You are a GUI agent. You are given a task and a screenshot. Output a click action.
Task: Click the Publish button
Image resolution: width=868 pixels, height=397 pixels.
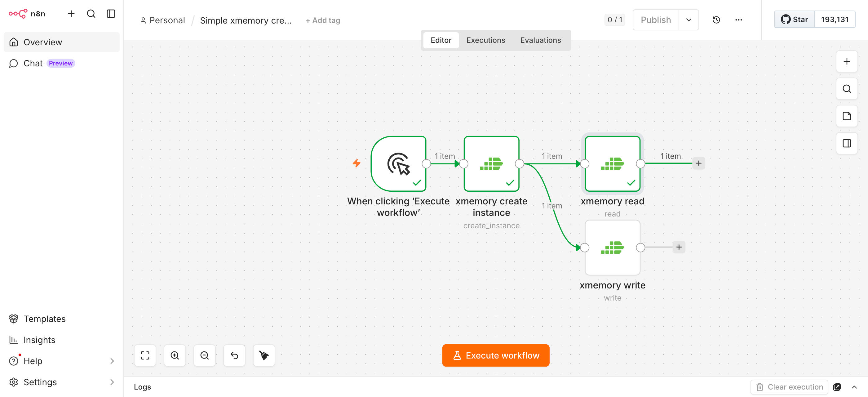656,20
